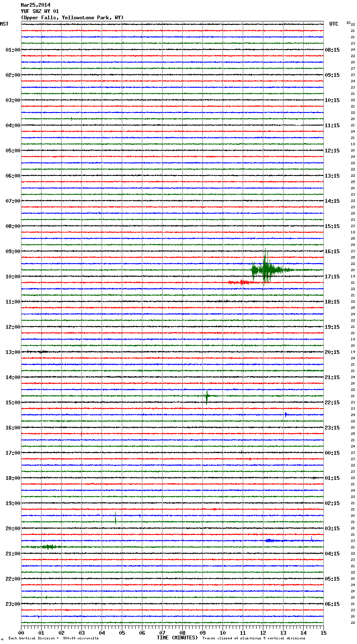Click the 03:15 UTC time label
Viewport: 357px width, 644px height.
pos(332,529)
